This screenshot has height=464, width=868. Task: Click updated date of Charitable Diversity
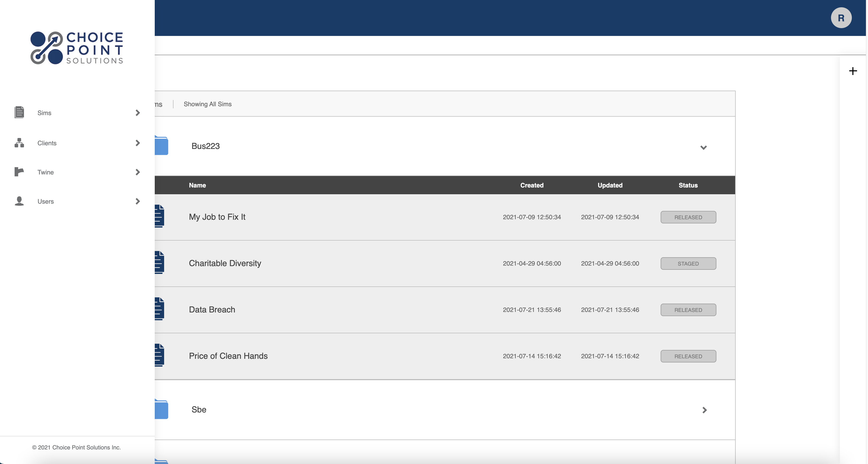(x=610, y=264)
